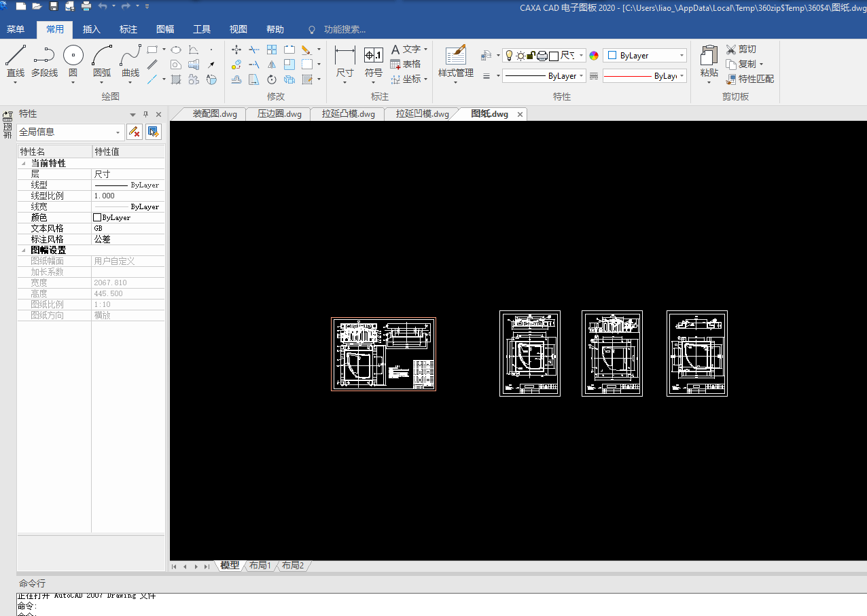The image size is (867, 616).
Task: Expand the layer selector dropdown arrow
Action: click(581, 56)
